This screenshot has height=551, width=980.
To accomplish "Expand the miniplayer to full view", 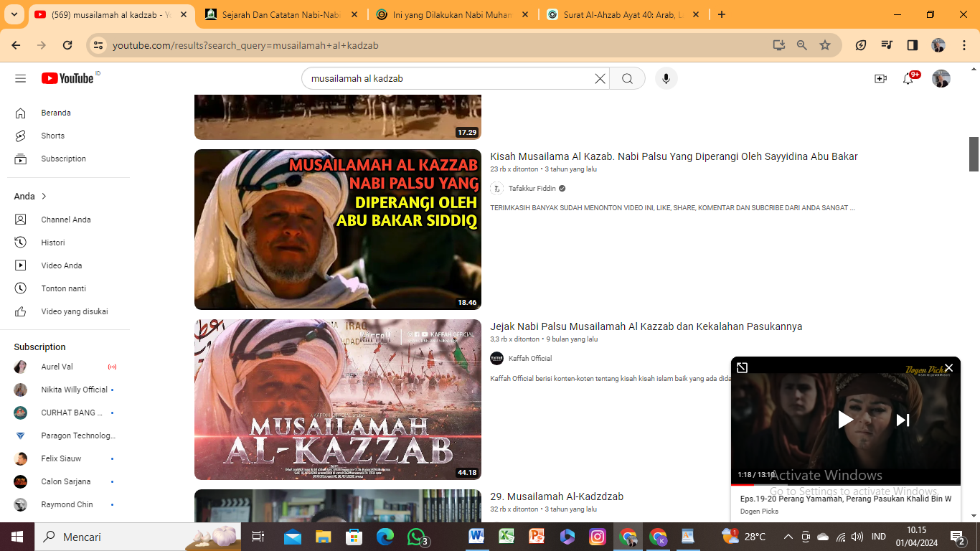I will tap(743, 367).
